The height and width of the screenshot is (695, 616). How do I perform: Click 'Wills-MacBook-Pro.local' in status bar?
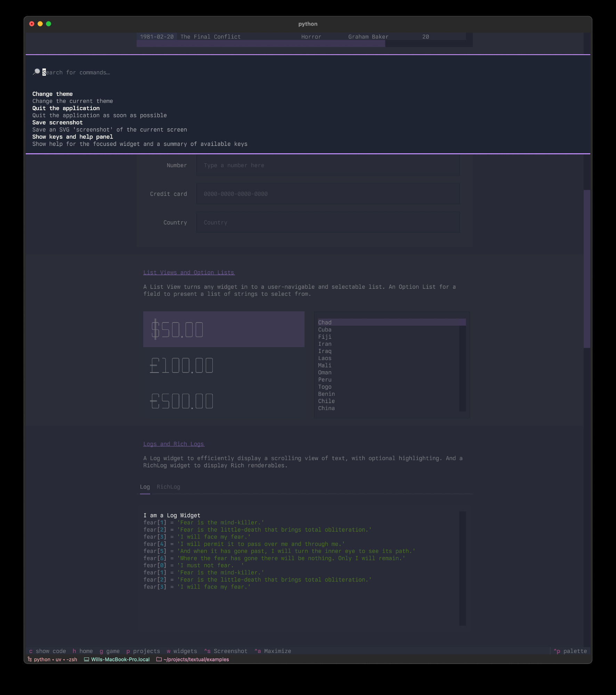[x=120, y=659]
